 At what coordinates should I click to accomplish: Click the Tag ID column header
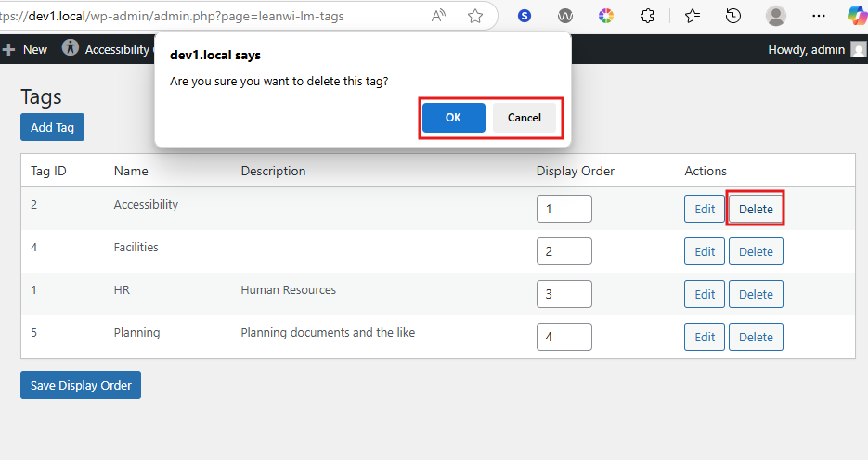tap(48, 171)
